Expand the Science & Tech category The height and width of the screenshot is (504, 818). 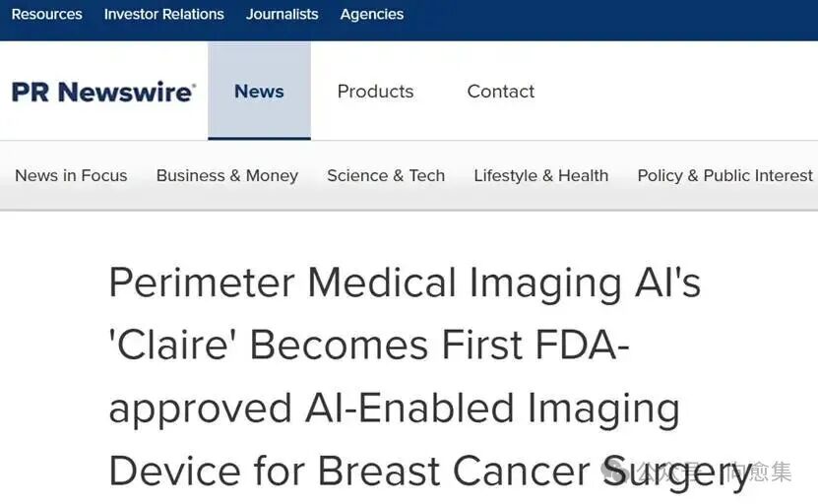[386, 176]
